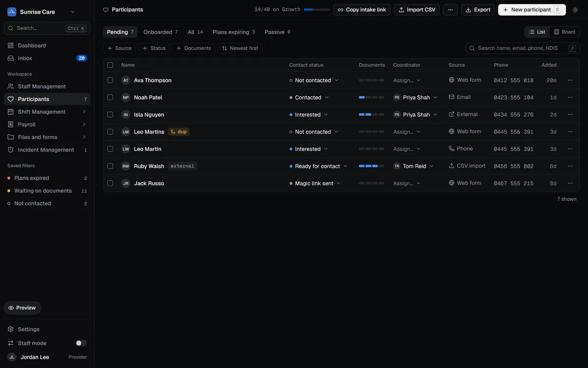Switch to Board view

(x=564, y=32)
